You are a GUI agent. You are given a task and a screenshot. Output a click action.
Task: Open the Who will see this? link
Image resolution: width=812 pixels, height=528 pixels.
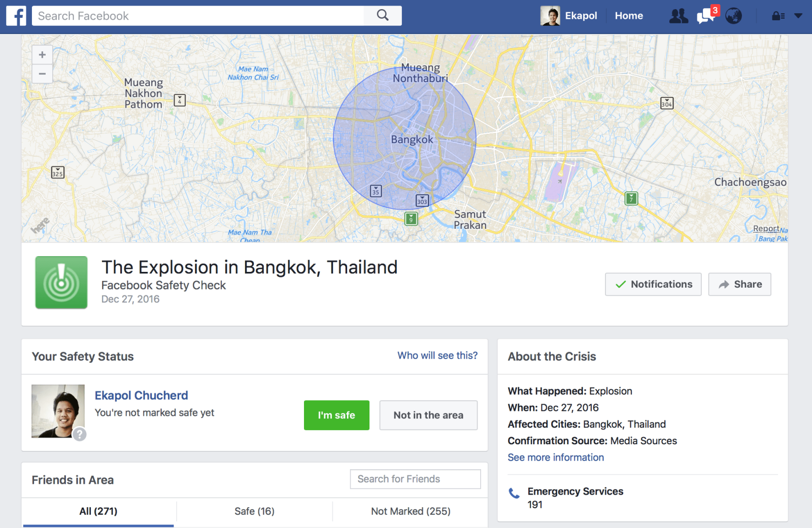(437, 356)
